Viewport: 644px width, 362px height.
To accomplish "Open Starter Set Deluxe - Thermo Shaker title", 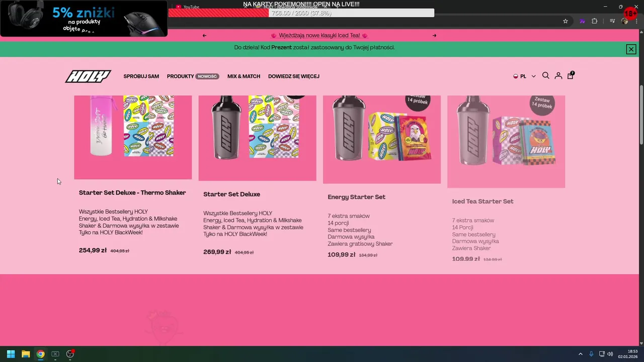I will (x=132, y=193).
